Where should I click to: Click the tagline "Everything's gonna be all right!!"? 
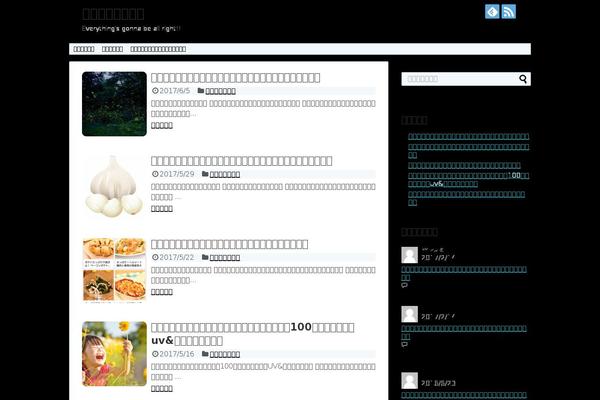(131, 29)
